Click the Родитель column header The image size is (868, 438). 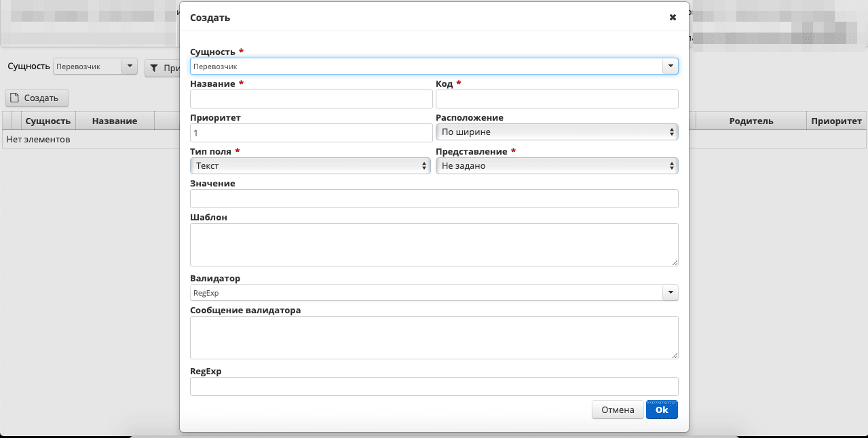tap(751, 121)
